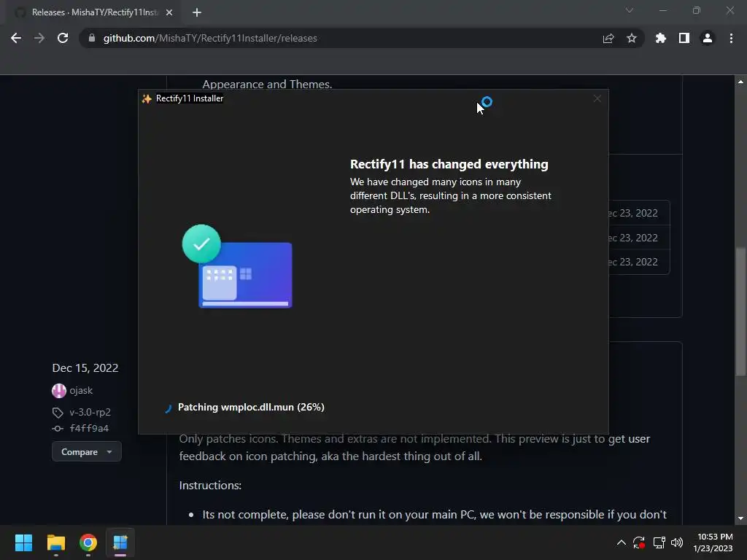Toggle the Chrome side panel icon
747x560 pixels.
point(684,38)
